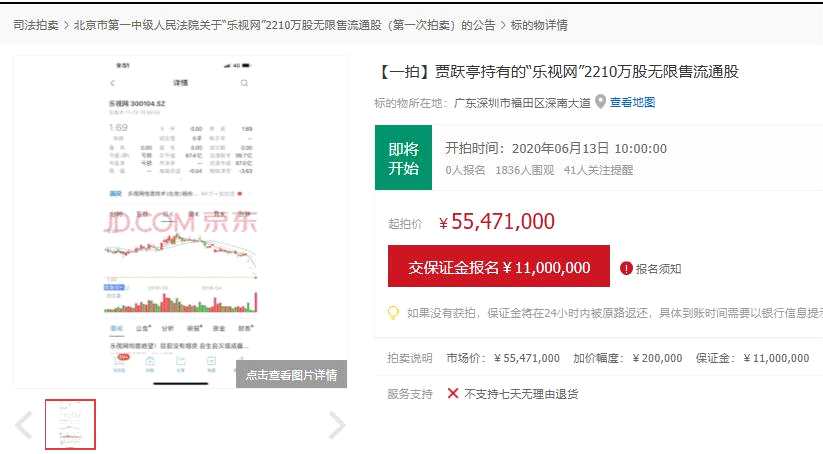Click the red X icon by 不支持七天无理由退货
The image size is (823, 454).
[453, 393]
